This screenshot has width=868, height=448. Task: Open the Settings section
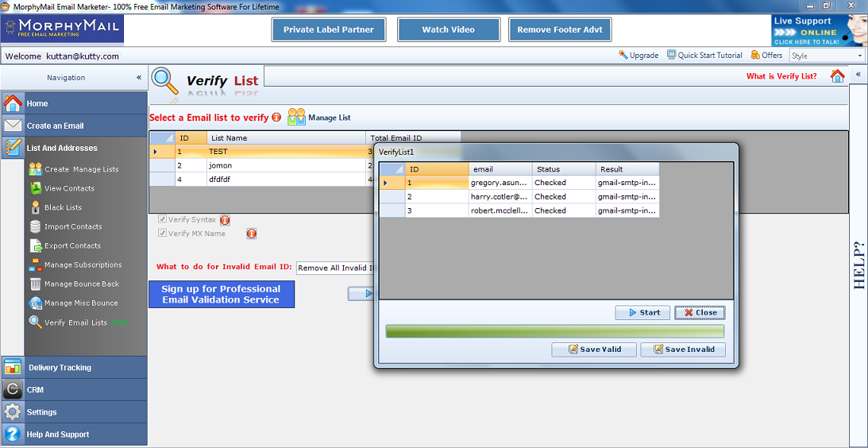click(74, 412)
